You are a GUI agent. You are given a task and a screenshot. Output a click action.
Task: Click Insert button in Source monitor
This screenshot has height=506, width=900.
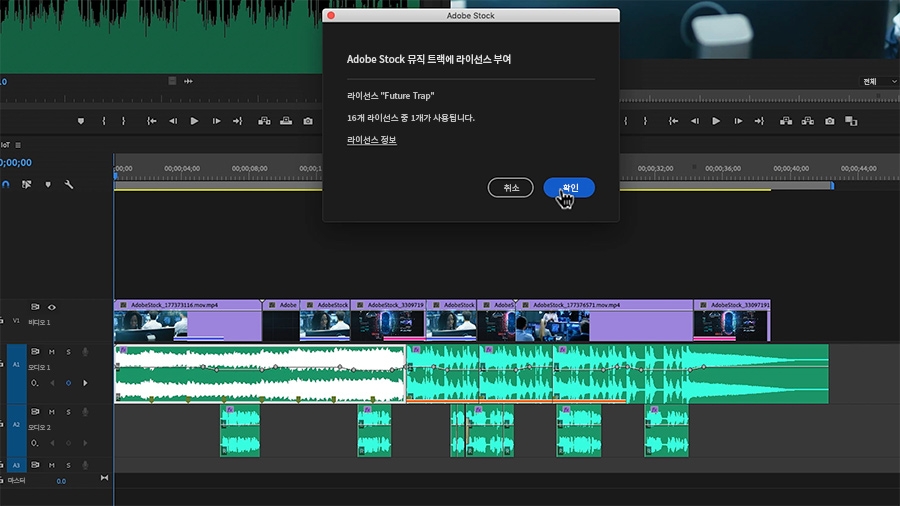pyautogui.click(x=264, y=121)
